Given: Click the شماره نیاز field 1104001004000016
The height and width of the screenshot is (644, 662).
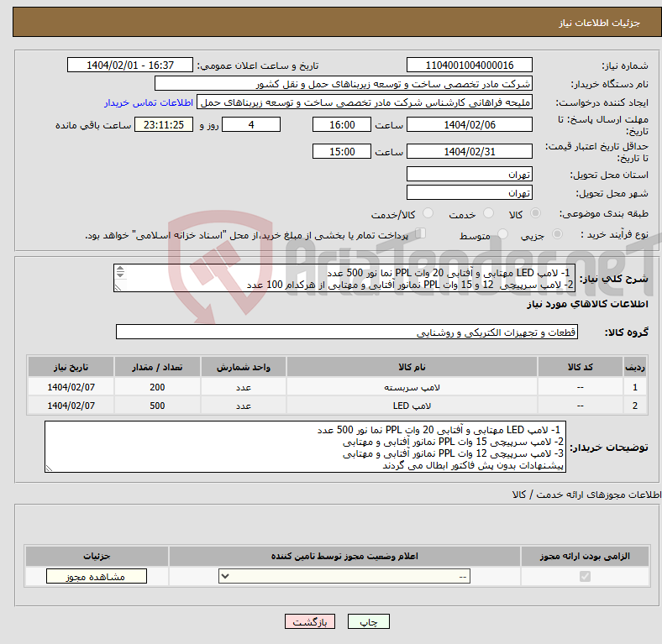Looking at the screenshot, I should click(x=469, y=65).
